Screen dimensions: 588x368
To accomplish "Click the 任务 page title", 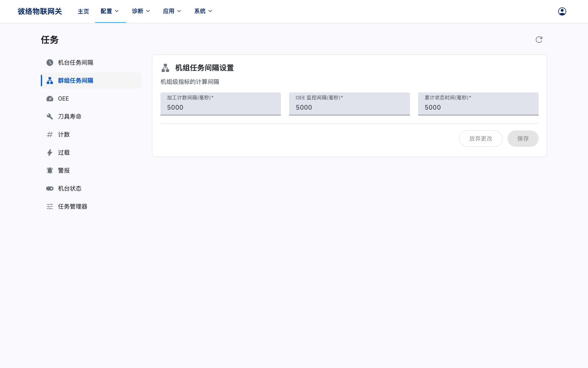I will [x=50, y=40].
